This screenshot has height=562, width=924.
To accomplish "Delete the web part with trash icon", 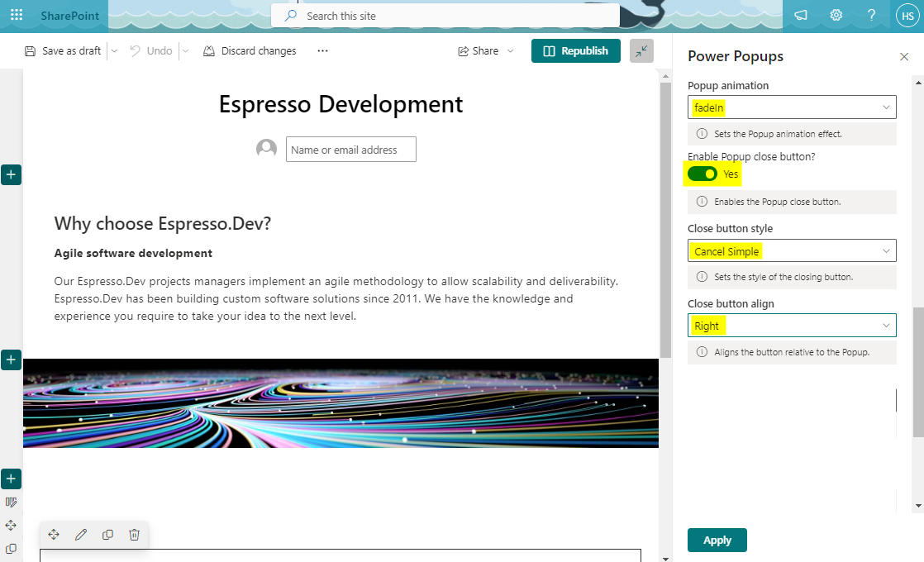I will tap(134, 535).
